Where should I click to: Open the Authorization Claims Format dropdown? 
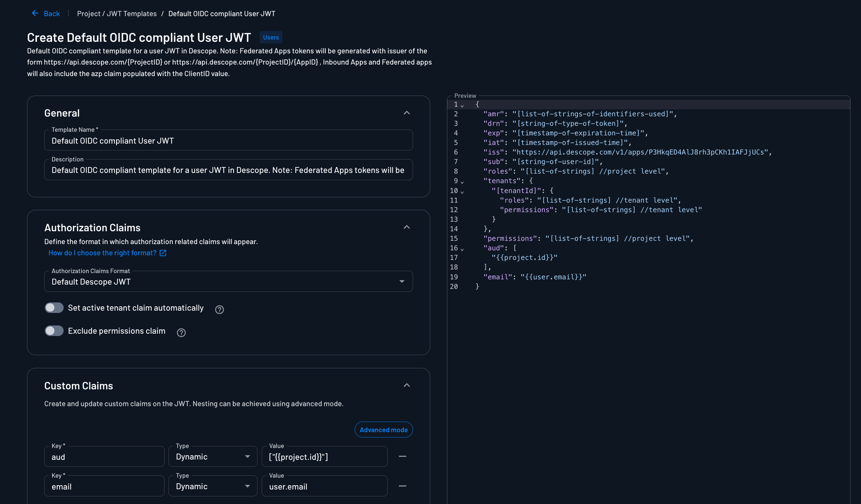tap(228, 282)
